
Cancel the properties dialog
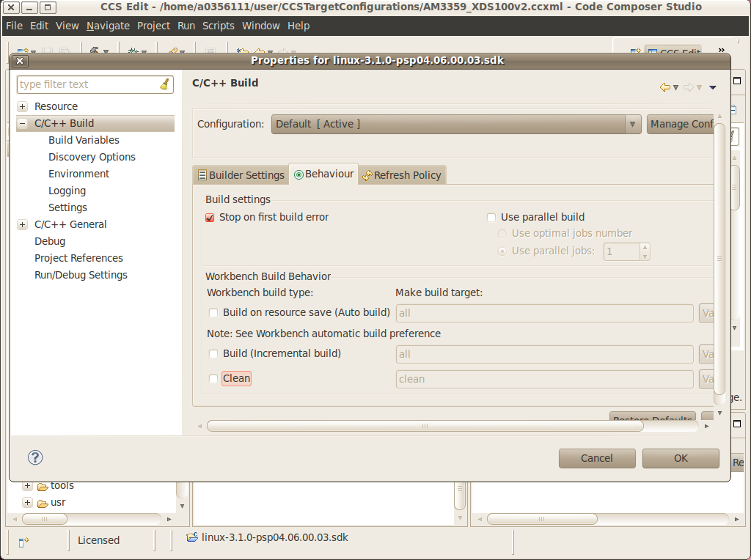pos(596,458)
